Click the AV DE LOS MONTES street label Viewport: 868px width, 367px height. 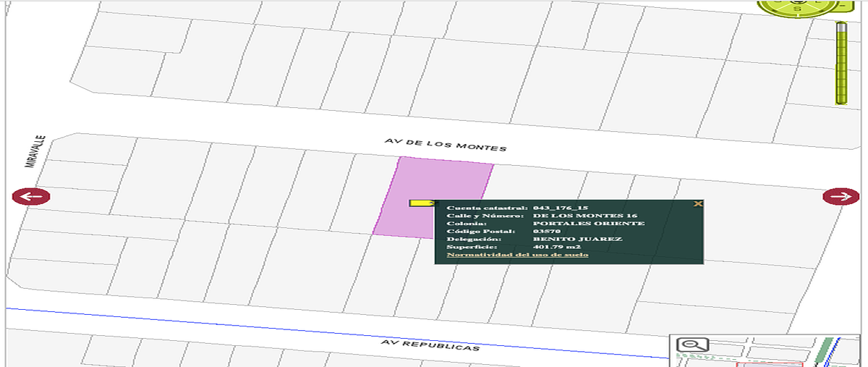tap(445, 143)
